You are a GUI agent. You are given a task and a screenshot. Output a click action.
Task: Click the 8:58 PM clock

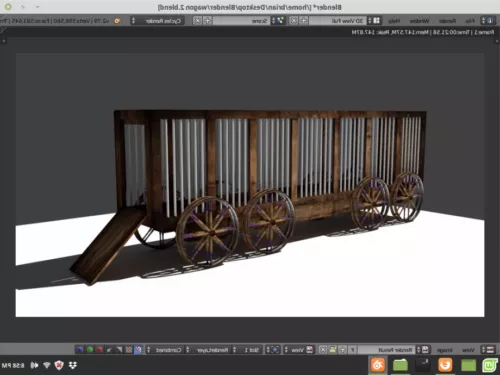13,366
